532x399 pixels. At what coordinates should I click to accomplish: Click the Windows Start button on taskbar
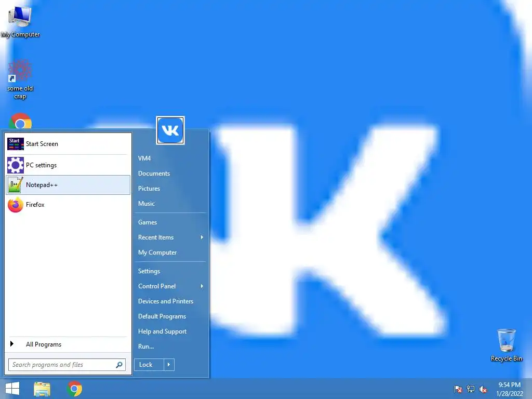[x=12, y=389]
